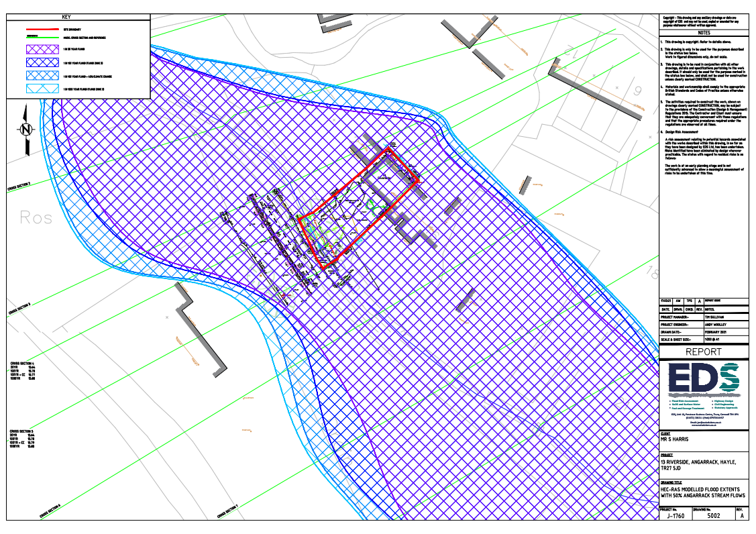
Task: Click the purple 1 in 20 year flood swatch
Action: [39, 49]
